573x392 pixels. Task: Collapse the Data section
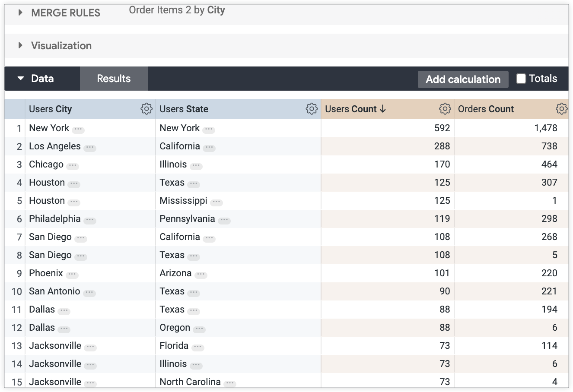(x=20, y=78)
